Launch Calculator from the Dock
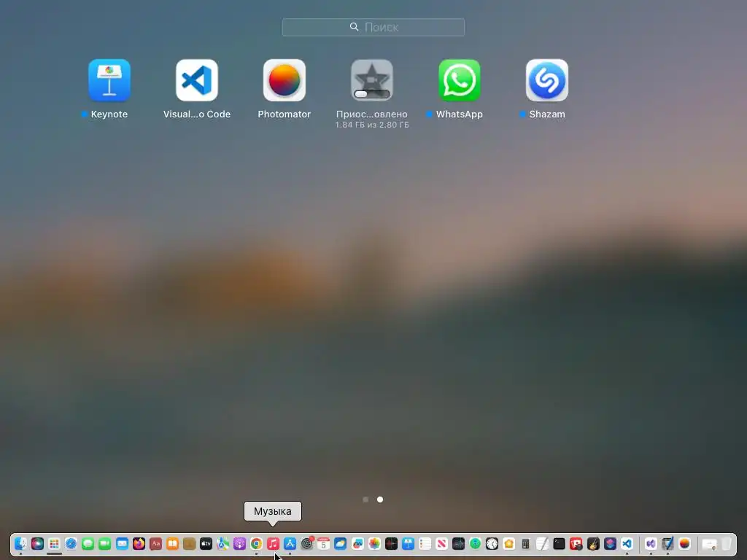This screenshot has width=747, height=560. [525, 543]
